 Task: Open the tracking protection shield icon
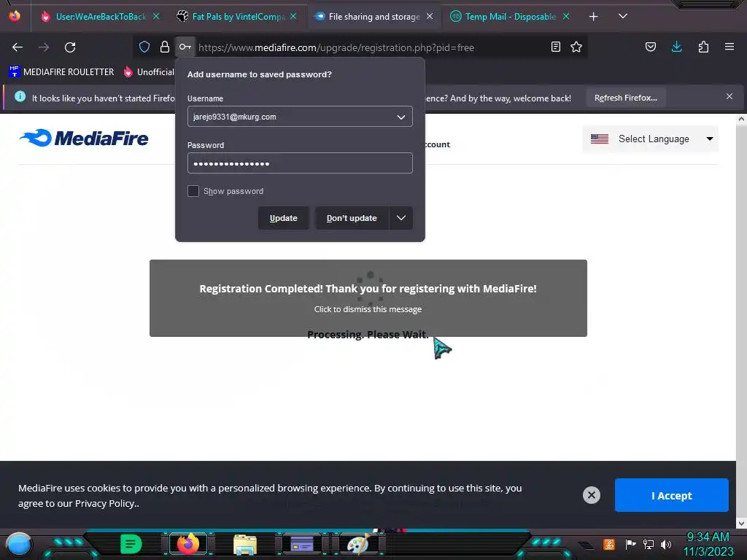144,47
